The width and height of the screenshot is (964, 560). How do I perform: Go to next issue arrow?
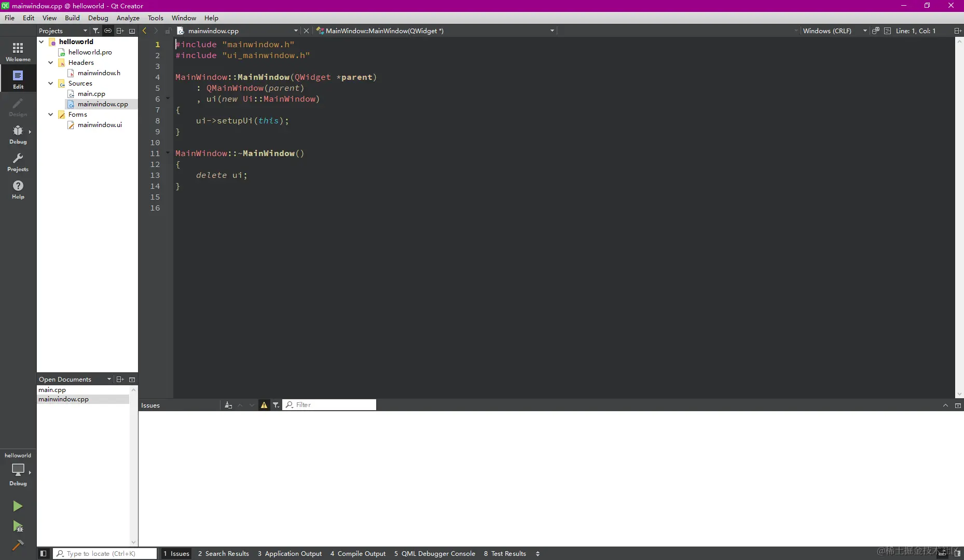pos(252,405)
